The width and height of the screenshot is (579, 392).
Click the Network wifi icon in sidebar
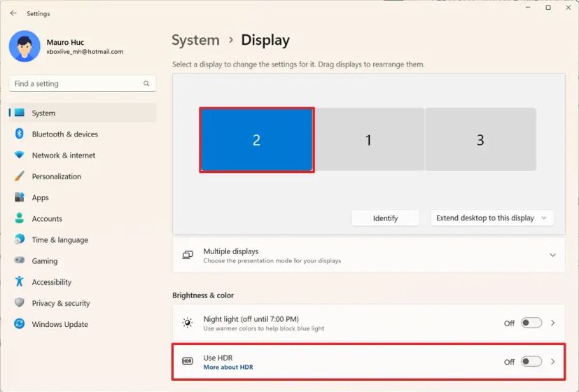(19, 155)
